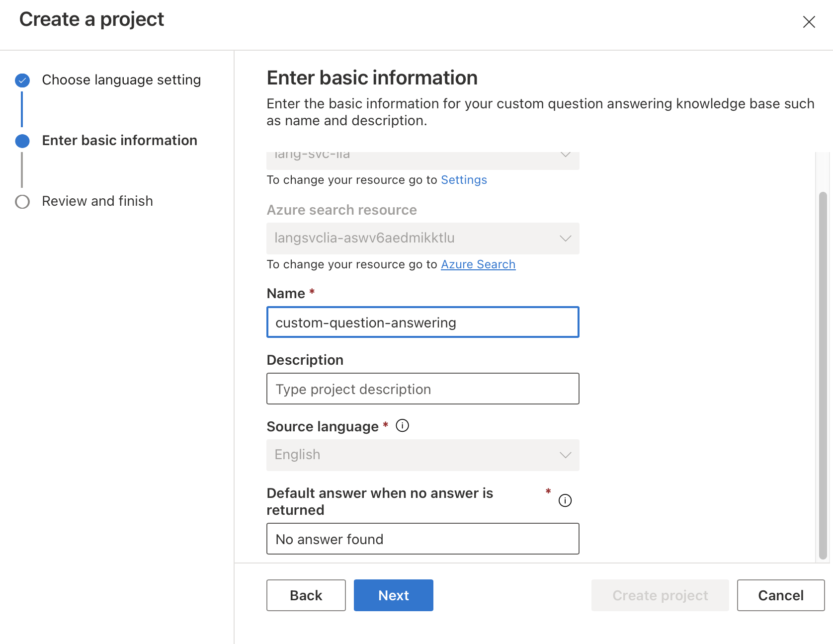Select the Enter basic information step label
Screen dimensions: 833x644
119,141
